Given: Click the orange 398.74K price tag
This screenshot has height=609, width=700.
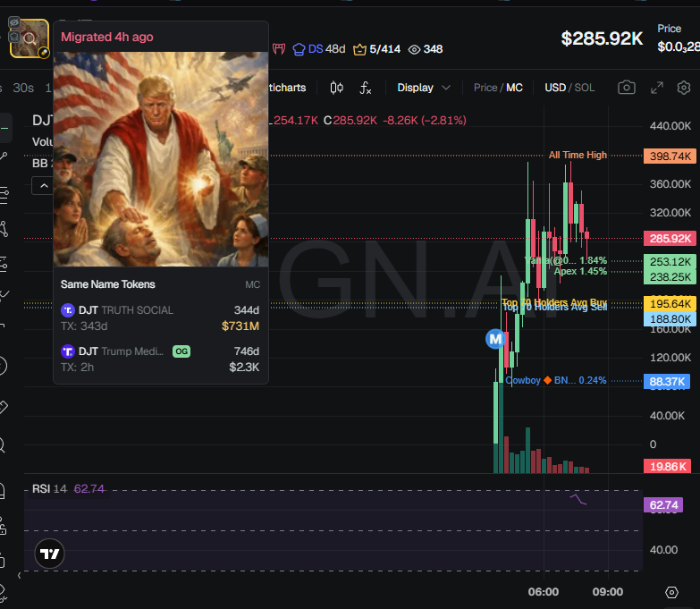Looking at the screenshot, I should [670, 156].
